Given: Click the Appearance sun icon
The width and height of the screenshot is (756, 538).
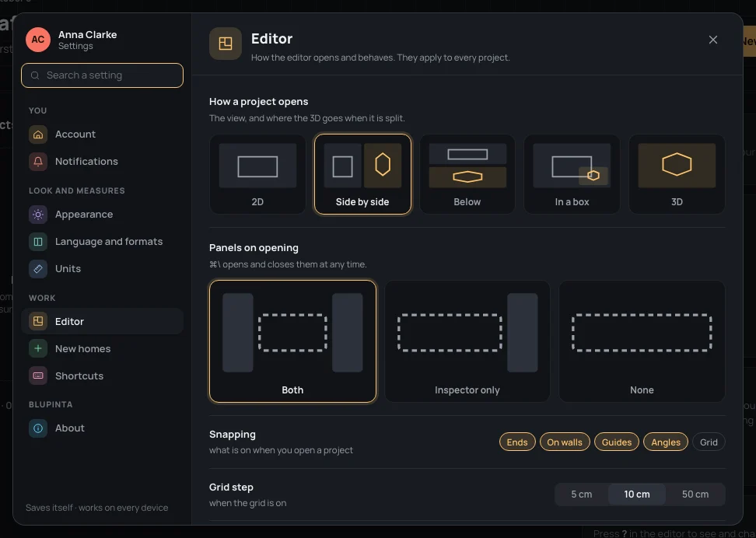Looking at the screenshot, I should tap(38, 215).
